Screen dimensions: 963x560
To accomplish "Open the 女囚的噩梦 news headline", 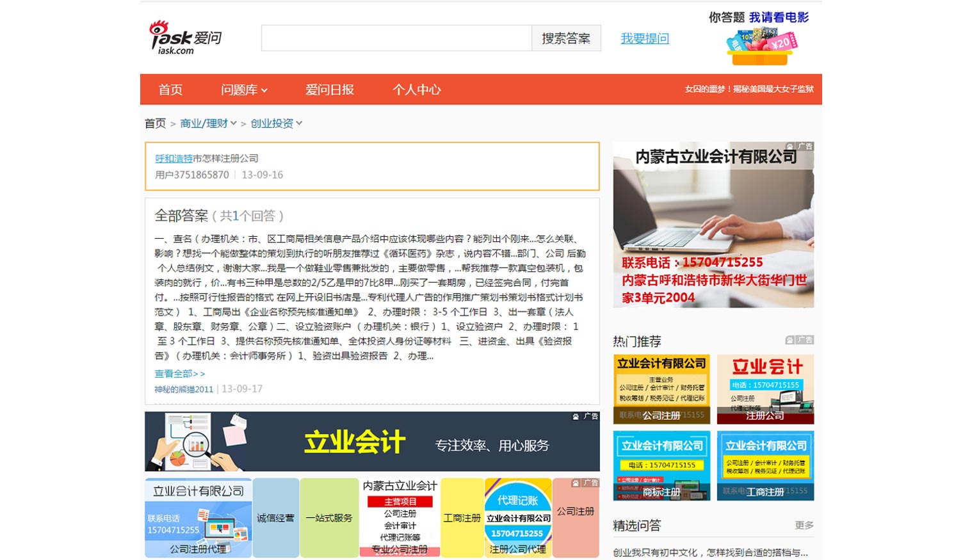I will pyautogui.click(x=749, y=89).
